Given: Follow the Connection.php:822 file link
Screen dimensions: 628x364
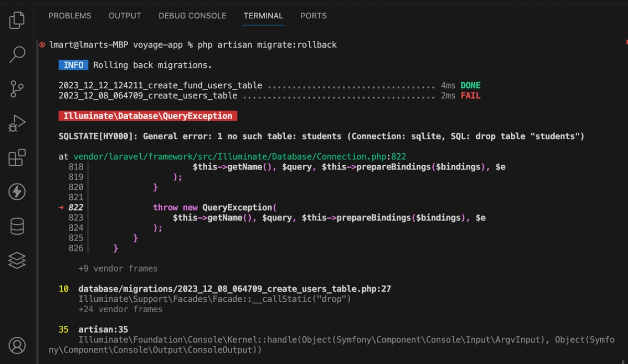Looking at the screenshot, I should 240,156.
